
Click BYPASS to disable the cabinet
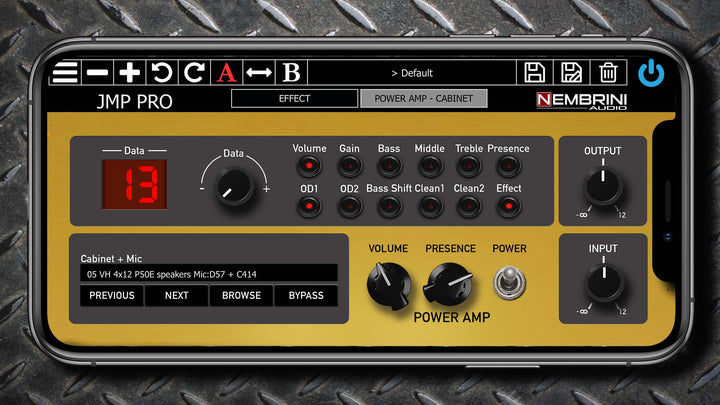[306, 295]
